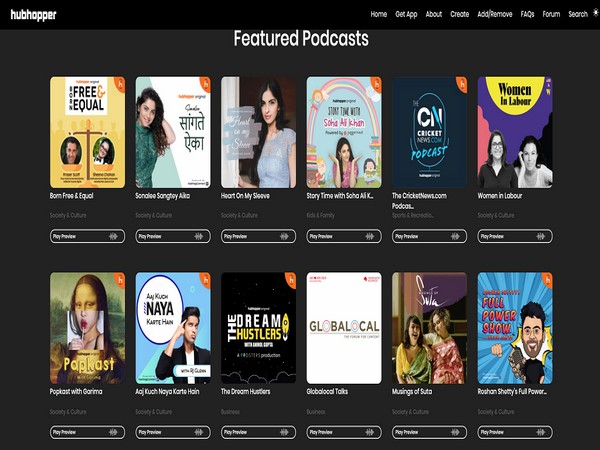Click Society & Culture under Born Free & Equal

click(x=68, y=215)
